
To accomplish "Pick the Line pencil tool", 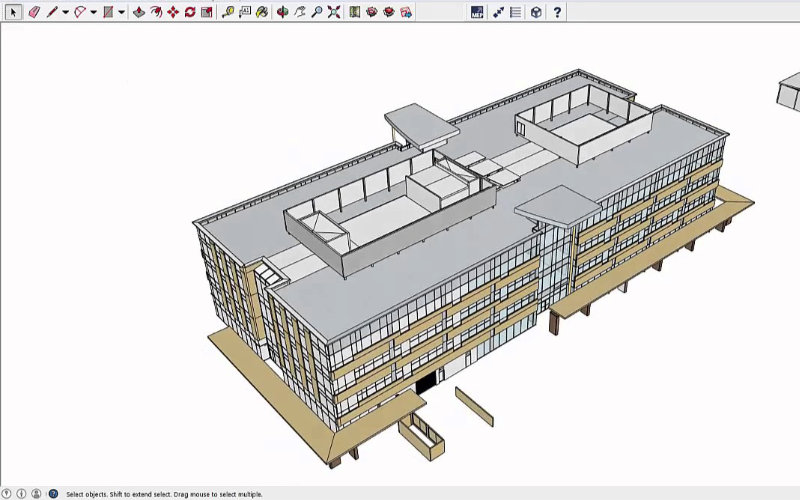I will [52, 12].
